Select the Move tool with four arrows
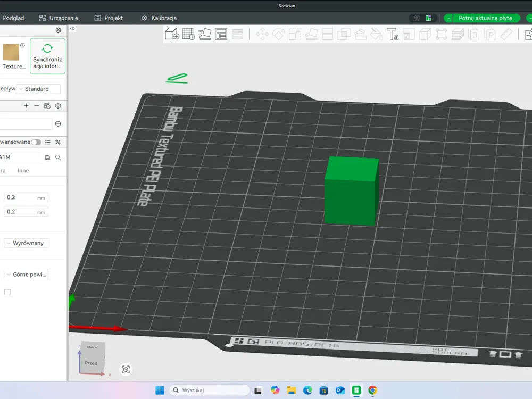The width and height of the screenshot is (532, 399). click(x=262, y=34)
